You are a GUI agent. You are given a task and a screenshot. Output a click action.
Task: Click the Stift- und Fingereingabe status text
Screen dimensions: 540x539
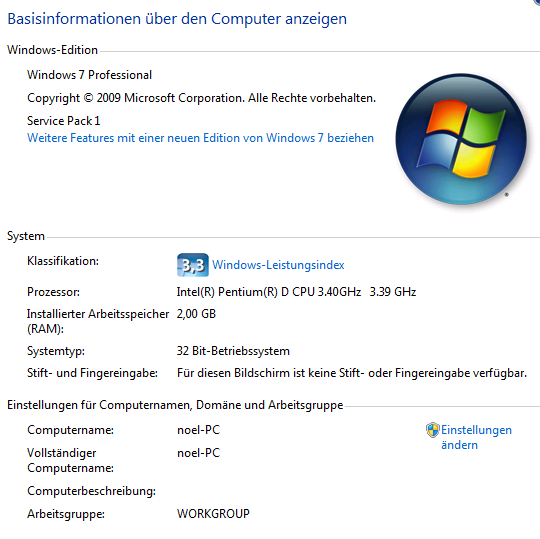352,373
